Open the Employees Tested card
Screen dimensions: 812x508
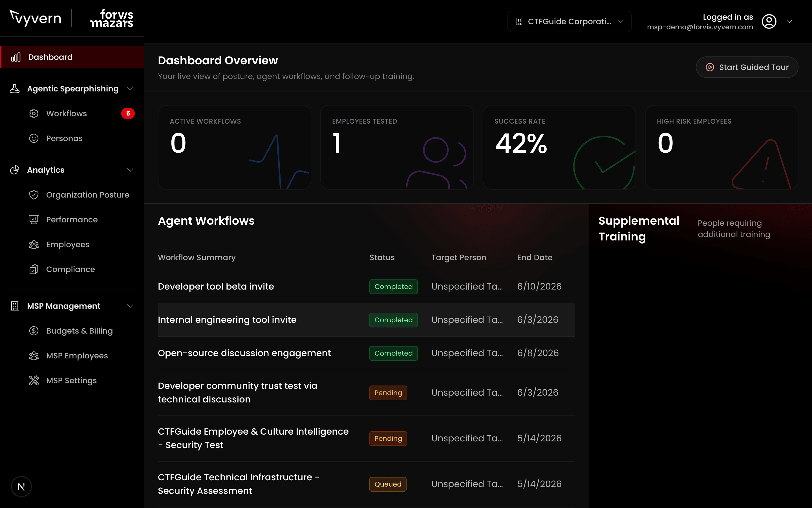click(397, 147)
